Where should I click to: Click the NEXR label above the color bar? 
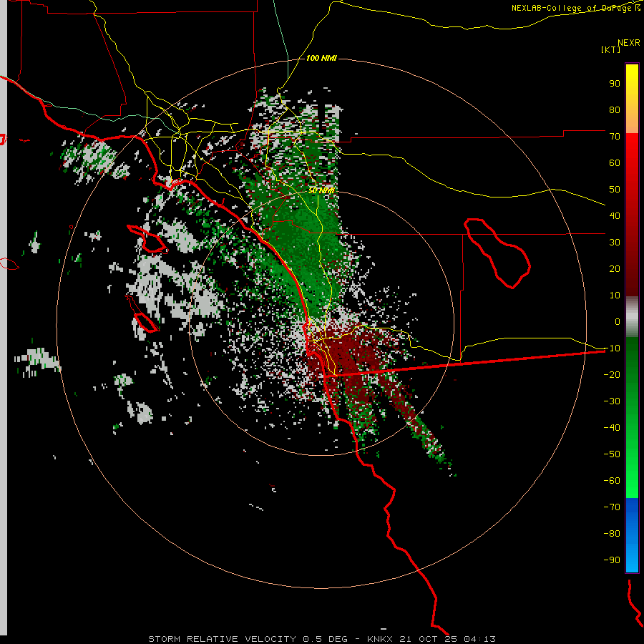[x=629, y=43]
